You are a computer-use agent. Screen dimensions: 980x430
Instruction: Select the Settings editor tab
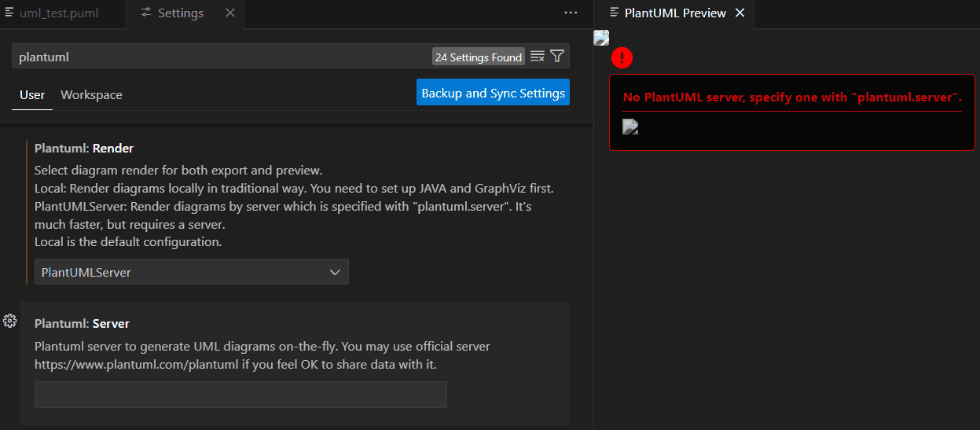pyautogui.click(x=180, y=13)
